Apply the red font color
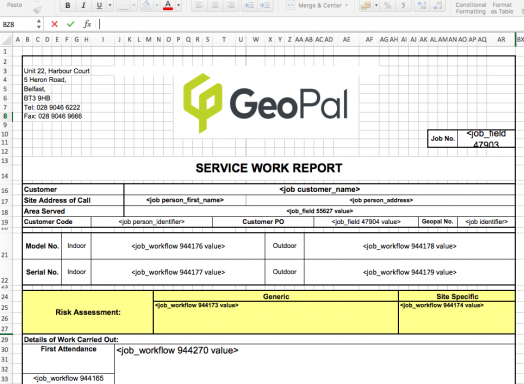524x384 pixels. click(168, 5)
